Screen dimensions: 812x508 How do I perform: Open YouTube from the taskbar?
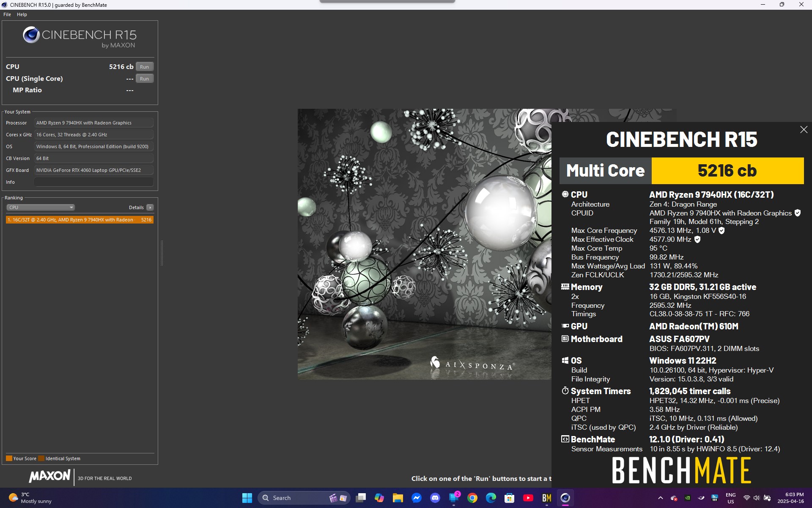[528, 498]
